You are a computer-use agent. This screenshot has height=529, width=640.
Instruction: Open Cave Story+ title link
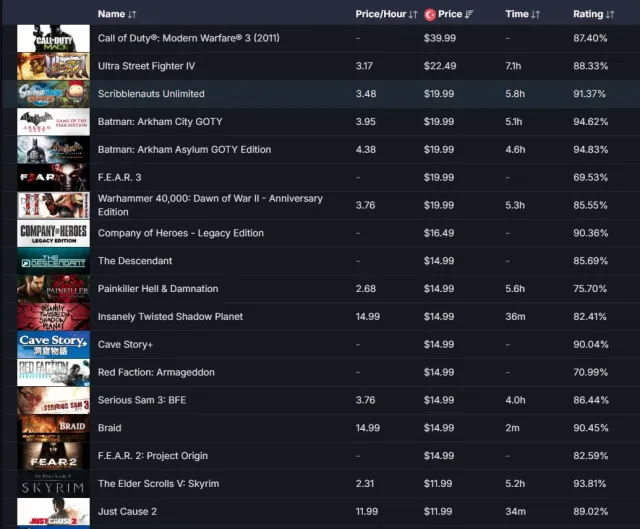coord(125,345)
